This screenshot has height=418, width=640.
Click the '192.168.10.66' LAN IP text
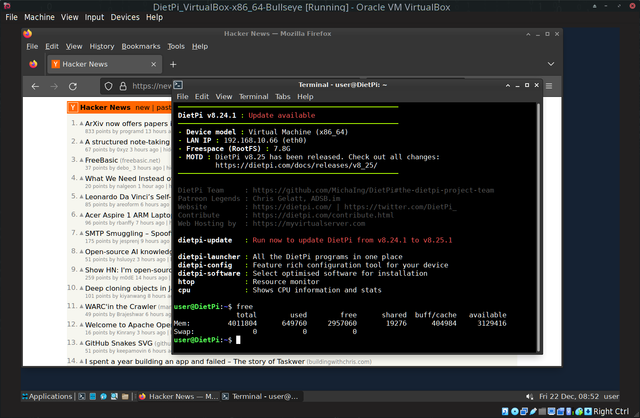click(x=251, y=140)
